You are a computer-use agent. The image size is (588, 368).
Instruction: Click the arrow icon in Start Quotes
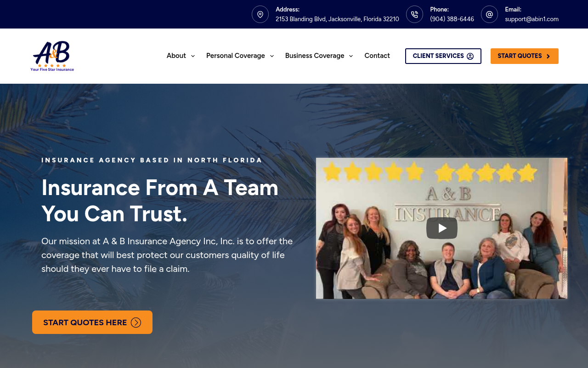548,56
